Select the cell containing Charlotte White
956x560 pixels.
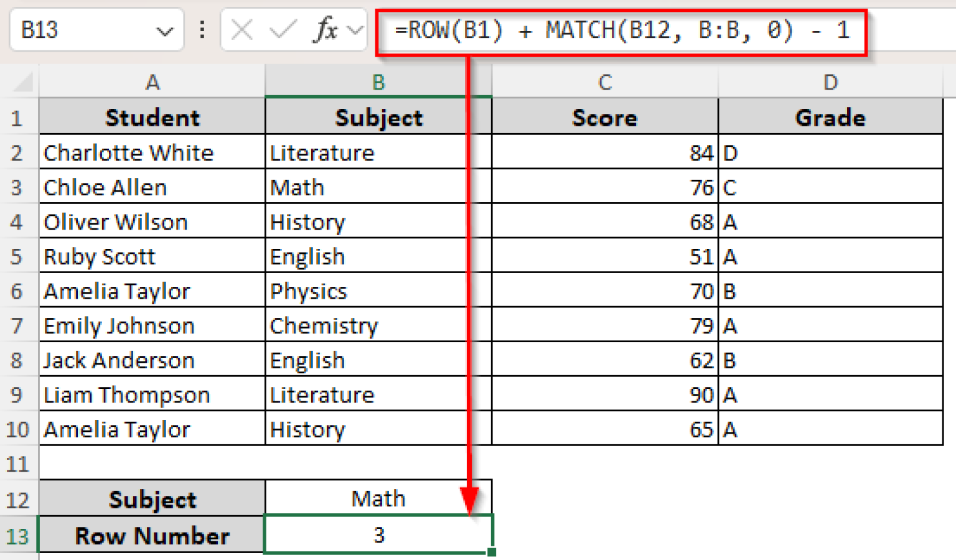click(152, 152)
